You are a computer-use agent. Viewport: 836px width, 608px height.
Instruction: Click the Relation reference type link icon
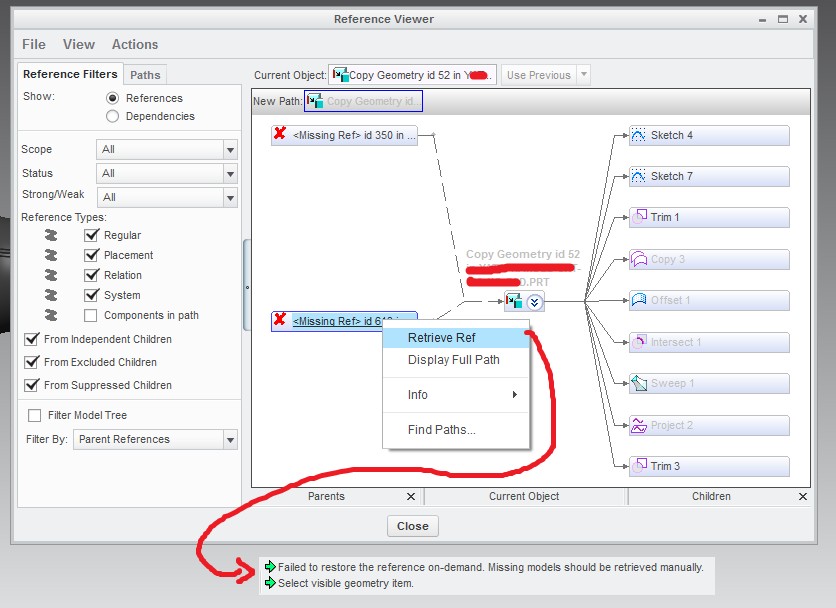(51, 275)
